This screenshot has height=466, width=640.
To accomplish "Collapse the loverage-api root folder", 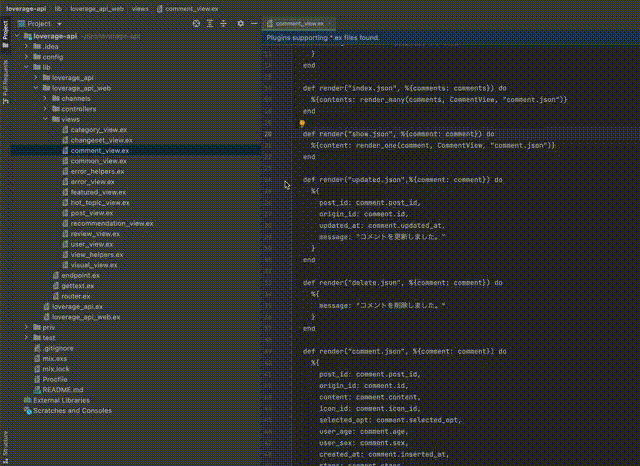I will pyautogui.click(x=17, y=36).
